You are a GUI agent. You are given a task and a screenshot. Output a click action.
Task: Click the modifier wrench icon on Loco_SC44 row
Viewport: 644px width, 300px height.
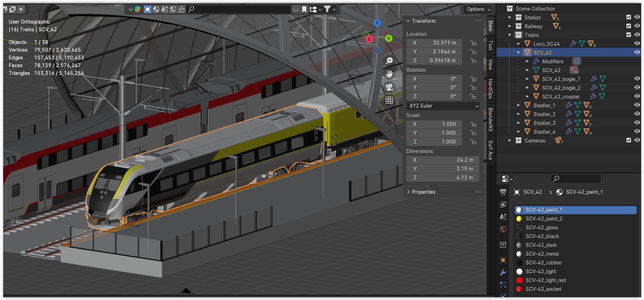pyautogui.click(x=573, y=44)
